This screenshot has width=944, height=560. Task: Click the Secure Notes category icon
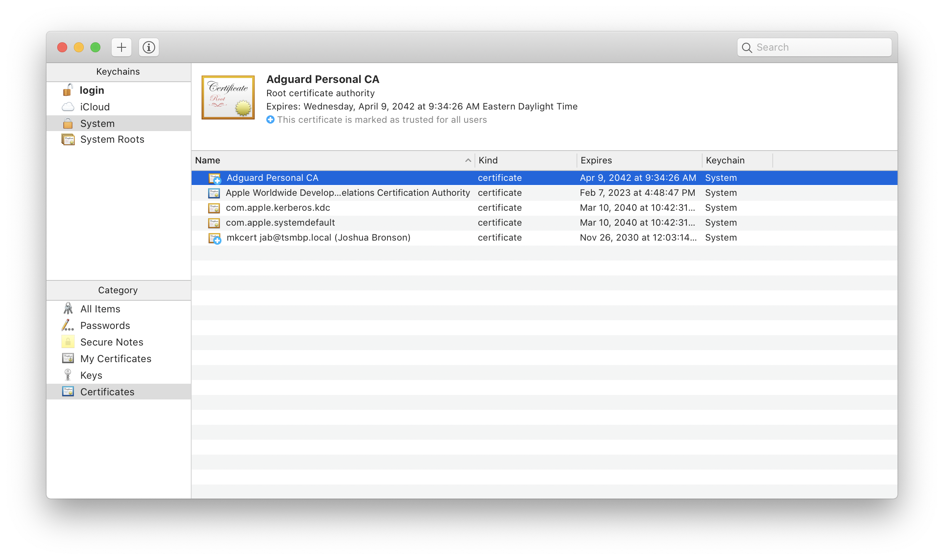[x=68, y=342]
